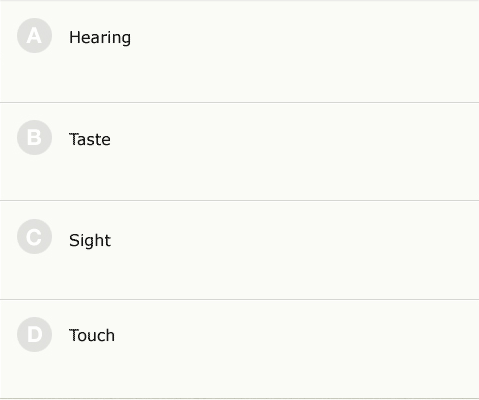Mark Hearing as the answer via letter A
479x400 pixels.
click(34, 36)
